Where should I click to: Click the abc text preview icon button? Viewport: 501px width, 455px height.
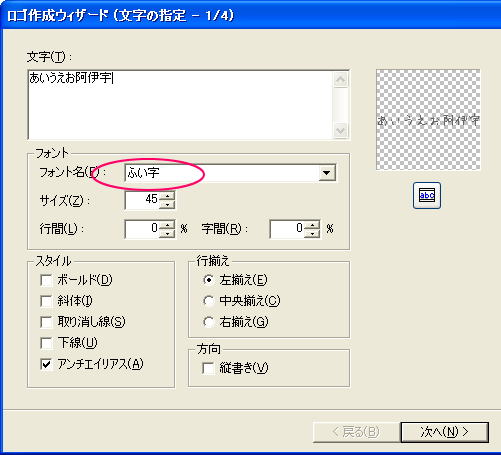[427, 195]
